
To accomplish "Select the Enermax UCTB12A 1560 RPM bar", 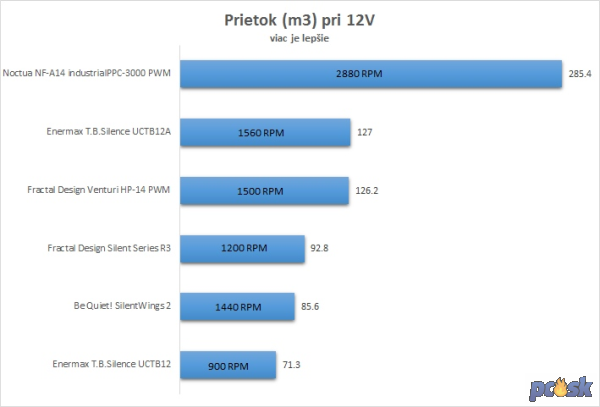I will click(x=265, y=132).
